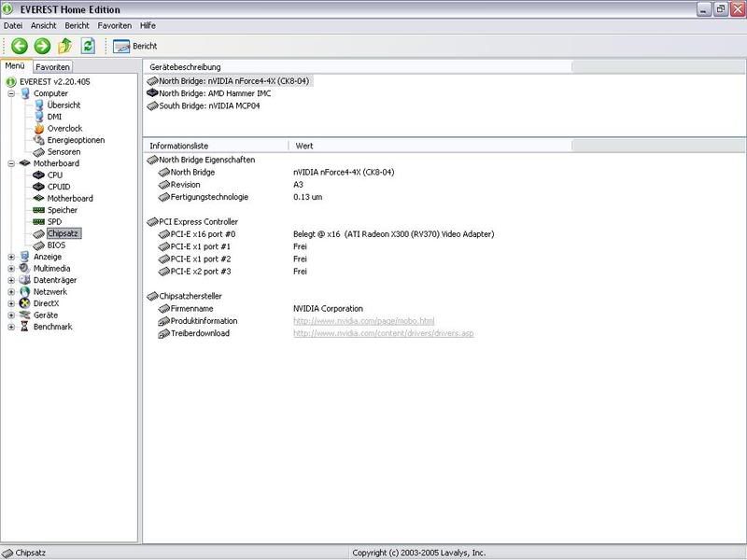Click the icon beside South Bridge: nVIDIA MCP04
747x560 pixels.
tap(152, 105)
